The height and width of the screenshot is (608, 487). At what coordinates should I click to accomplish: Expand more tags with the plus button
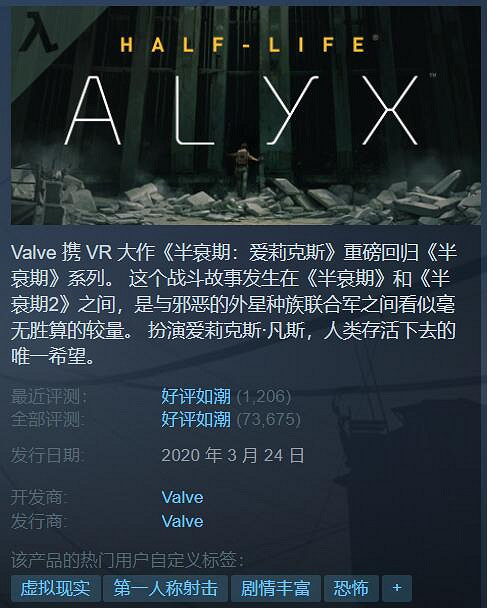click(x=397, y=588)
